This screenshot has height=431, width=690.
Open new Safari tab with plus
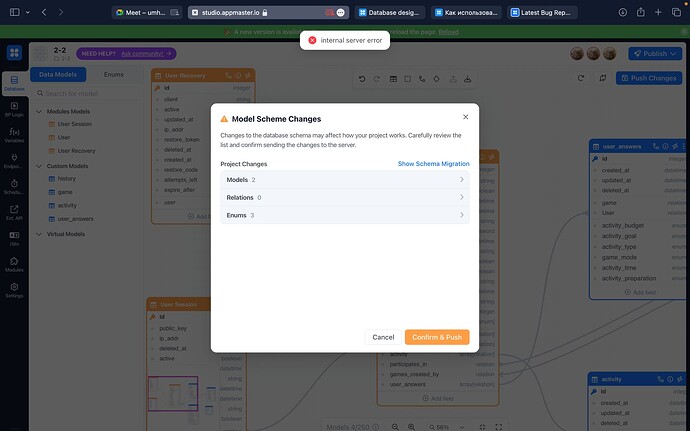coord(658,12)
